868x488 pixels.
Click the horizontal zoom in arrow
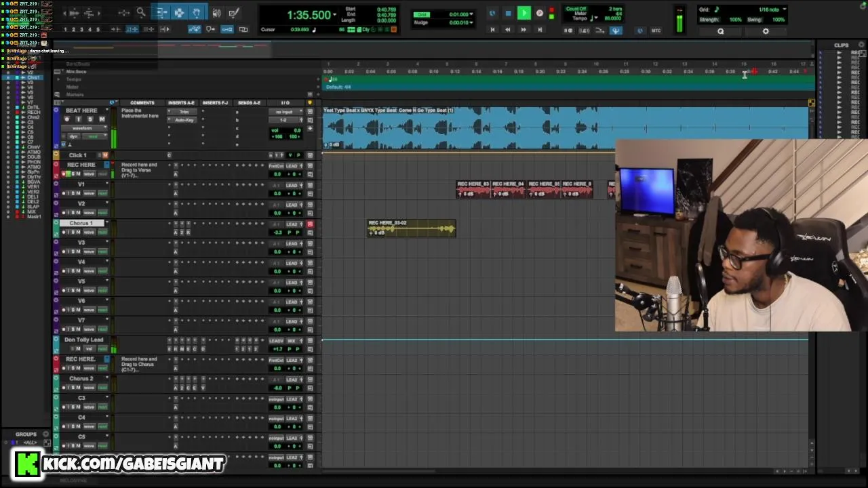[x=99, y=14]
